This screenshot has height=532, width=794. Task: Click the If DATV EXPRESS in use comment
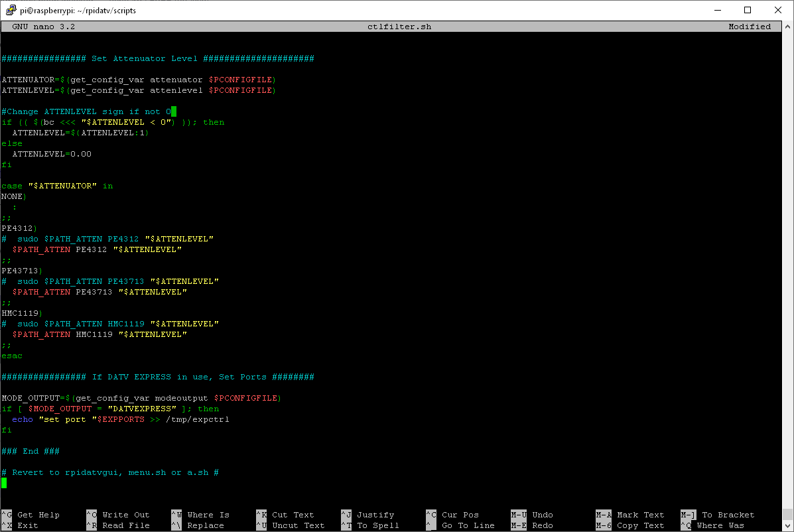click(x=158, y=377)
